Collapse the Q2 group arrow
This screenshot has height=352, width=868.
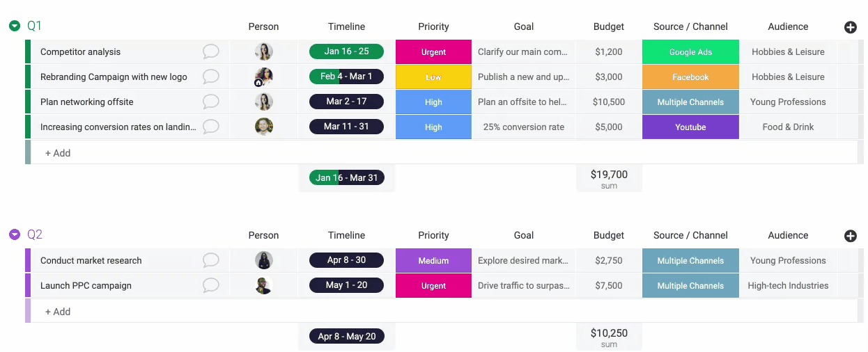pos(15,234)
